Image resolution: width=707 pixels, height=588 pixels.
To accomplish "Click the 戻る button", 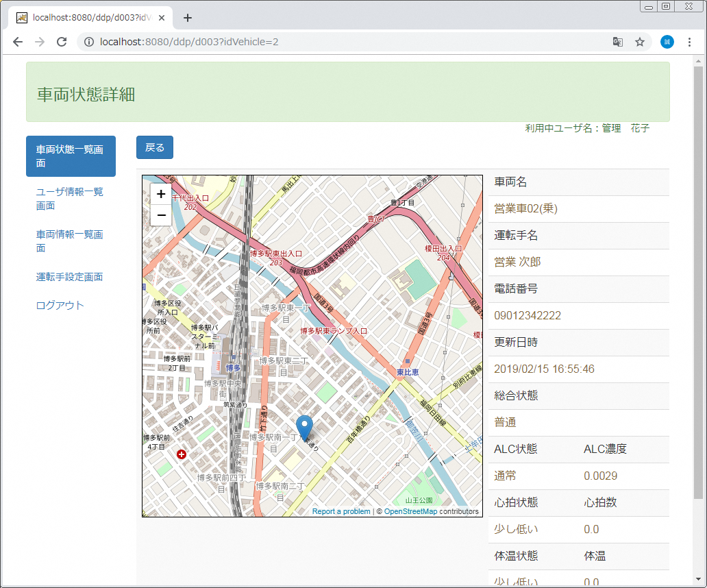I will pyautogui.click(x=155, y=147).
